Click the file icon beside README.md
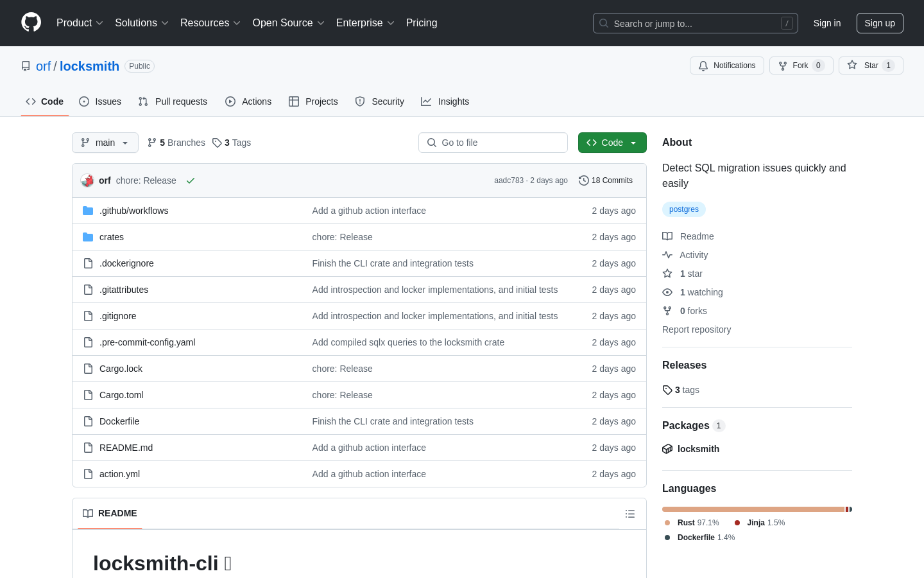The width and height of the screenshot is (924, 578). point(88,448)
